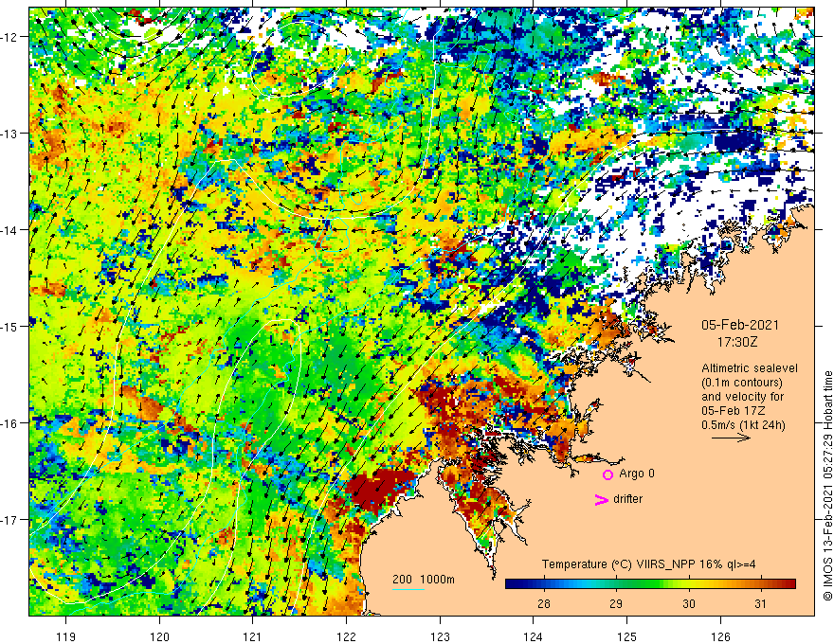The height and width of the screenshot is (644, 834).
Task: Click the cyan 200 1000m isobath line sample
Action: 408,589
